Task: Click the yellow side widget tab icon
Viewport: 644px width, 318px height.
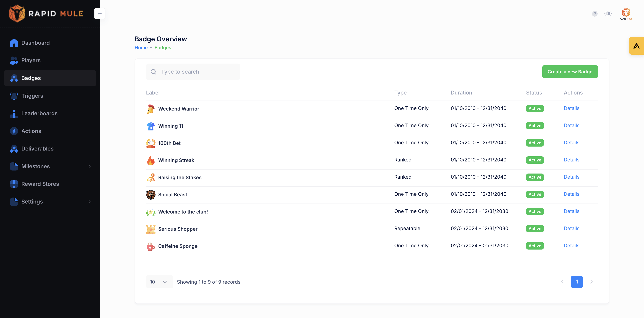Action: coord(636,46)
